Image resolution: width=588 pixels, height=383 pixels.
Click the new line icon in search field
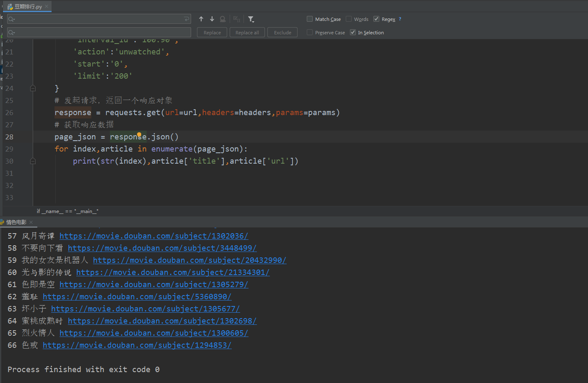point(186,19)
